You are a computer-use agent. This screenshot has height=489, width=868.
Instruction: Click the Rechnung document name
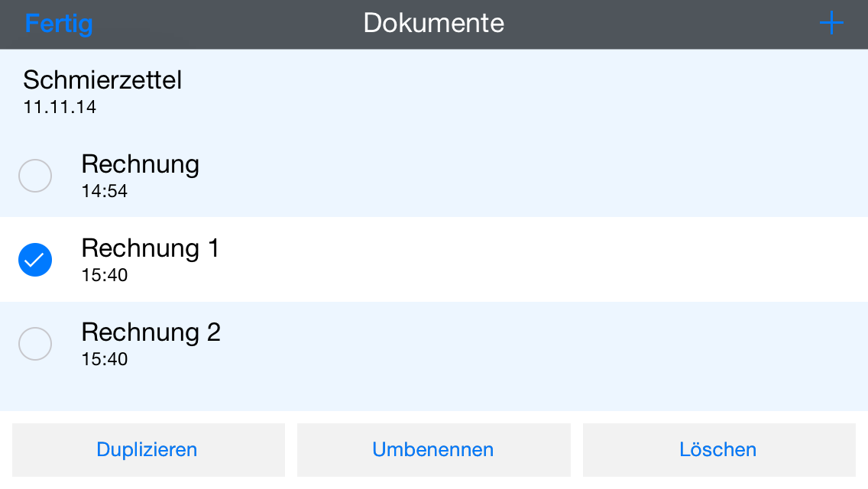click(140, 164)
